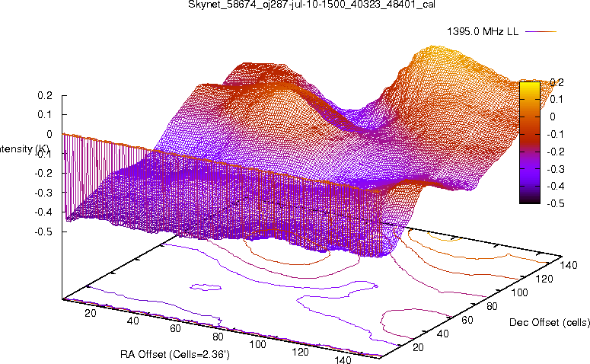Select the 120 tick on the Dec Offset axis
Screen dimensions: 590x364
pyautogui.click(x=544, y=279)
